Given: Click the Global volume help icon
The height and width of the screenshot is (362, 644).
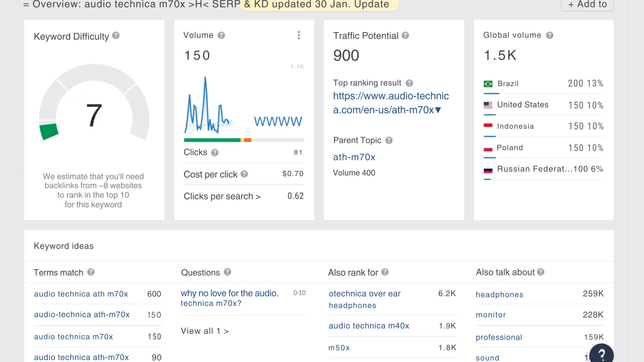Looking at the screenshot, I should [550, 35].
